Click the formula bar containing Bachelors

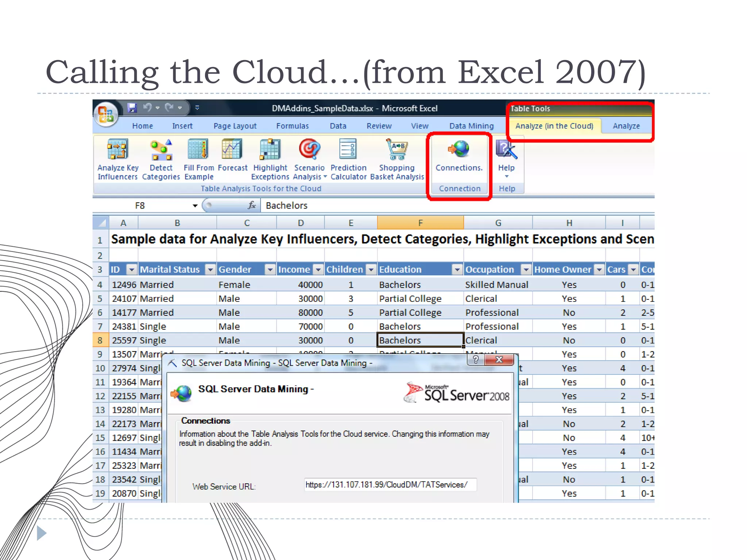(x=458, y=206)
